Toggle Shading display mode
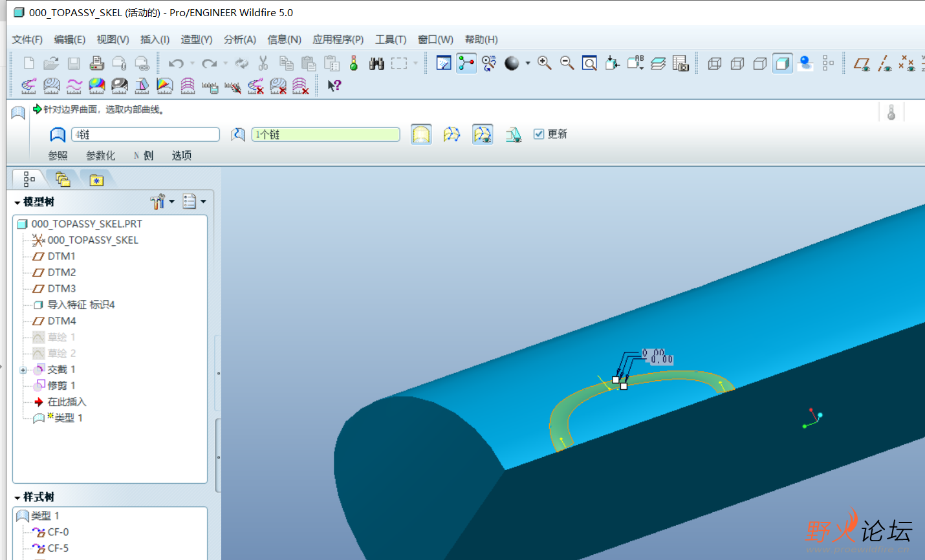The width and height of the screenshot is (925, 560). click(782, 63)
